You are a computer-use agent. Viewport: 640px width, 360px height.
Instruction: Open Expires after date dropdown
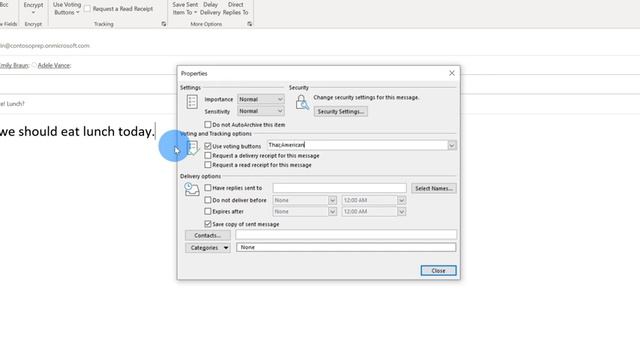pyautogui.click(x=332, y=211)
